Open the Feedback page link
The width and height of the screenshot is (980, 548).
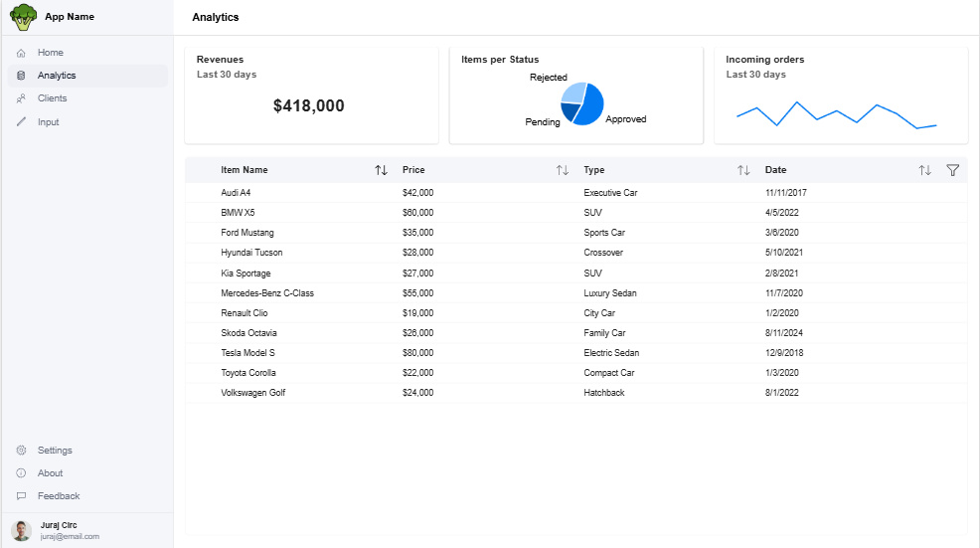[x=59, y=496]
